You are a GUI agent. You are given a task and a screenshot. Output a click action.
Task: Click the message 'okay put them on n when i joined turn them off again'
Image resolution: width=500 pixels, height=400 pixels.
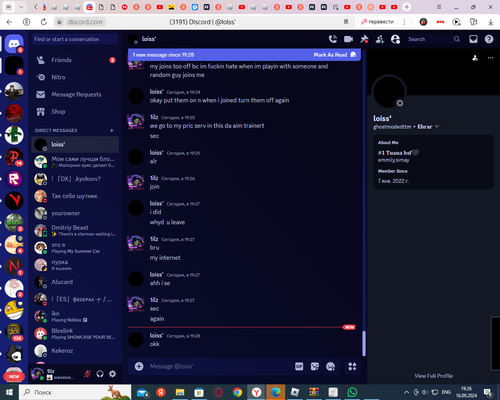point(219,100)
